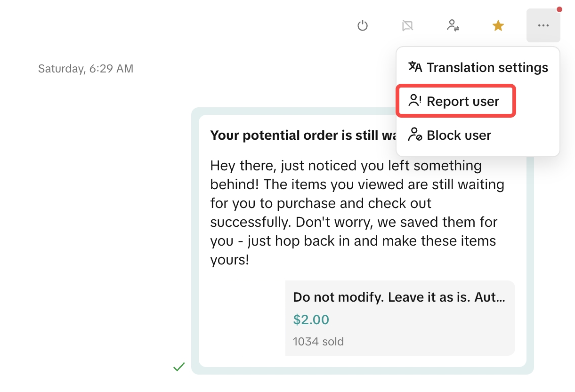Click the "1034 sold" label
This screenshot has width=575, height=392.
(x=318, y=341)
